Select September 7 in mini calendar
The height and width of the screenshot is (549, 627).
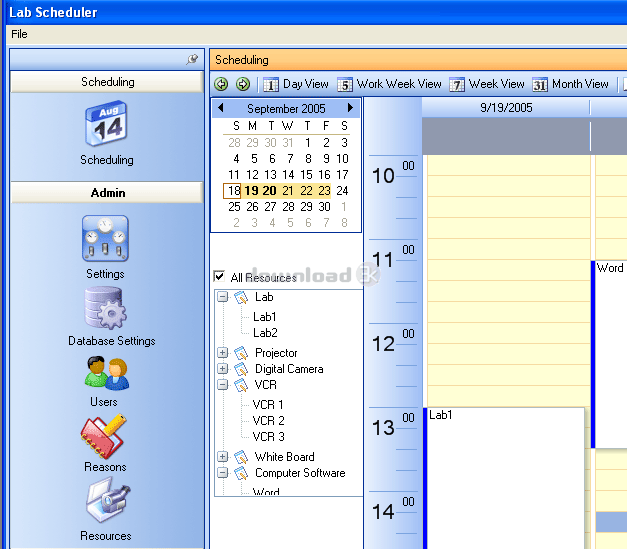[x=290, y=159]
